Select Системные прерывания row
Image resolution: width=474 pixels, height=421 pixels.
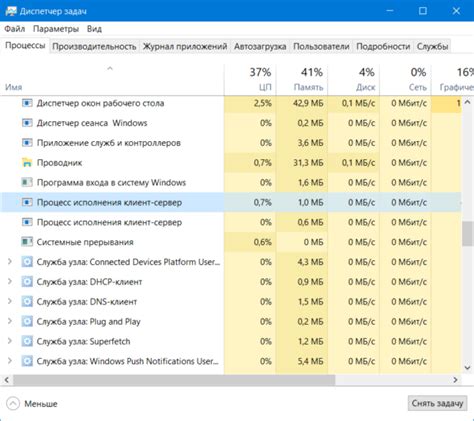pyautogui.click(x=231, y=242)
